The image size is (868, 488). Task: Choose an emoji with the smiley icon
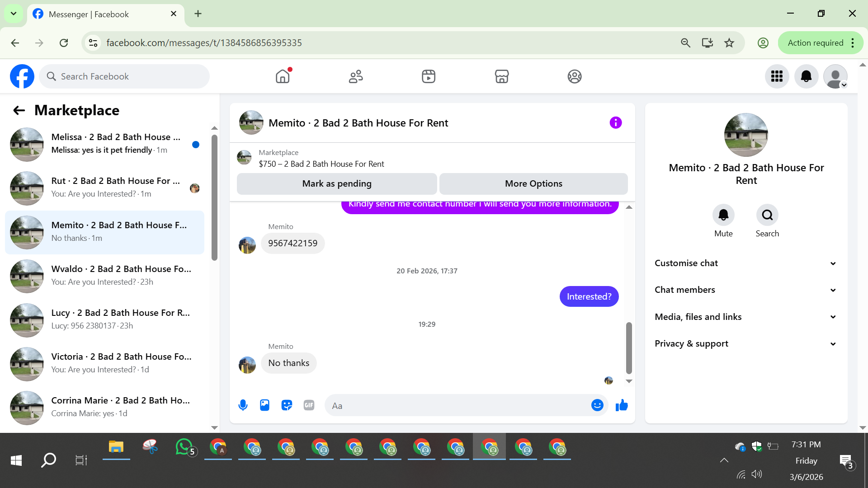coord(597,405)
